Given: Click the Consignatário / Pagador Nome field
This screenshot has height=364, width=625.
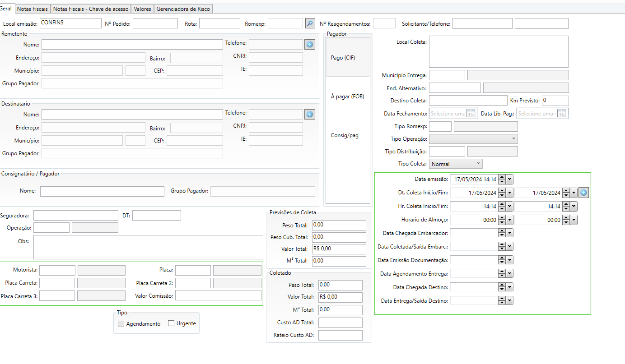Looking at the screenshot, I should [x=102, y=191].
